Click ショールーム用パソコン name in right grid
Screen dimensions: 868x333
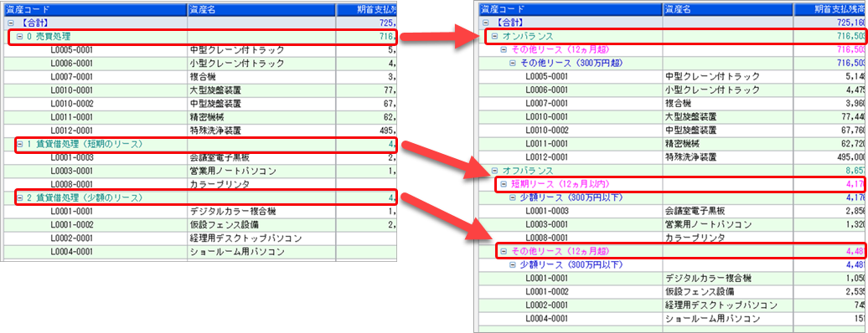(712, 319)
